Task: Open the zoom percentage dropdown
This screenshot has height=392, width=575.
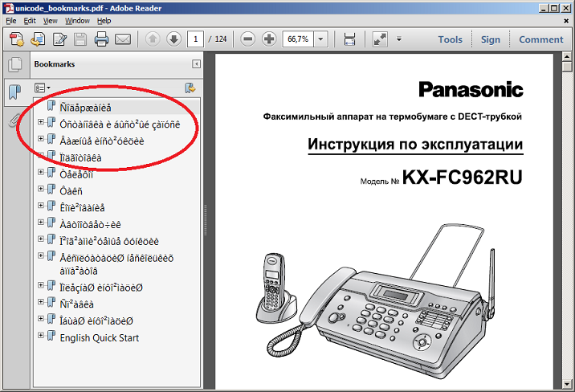Action: (321, 39)
